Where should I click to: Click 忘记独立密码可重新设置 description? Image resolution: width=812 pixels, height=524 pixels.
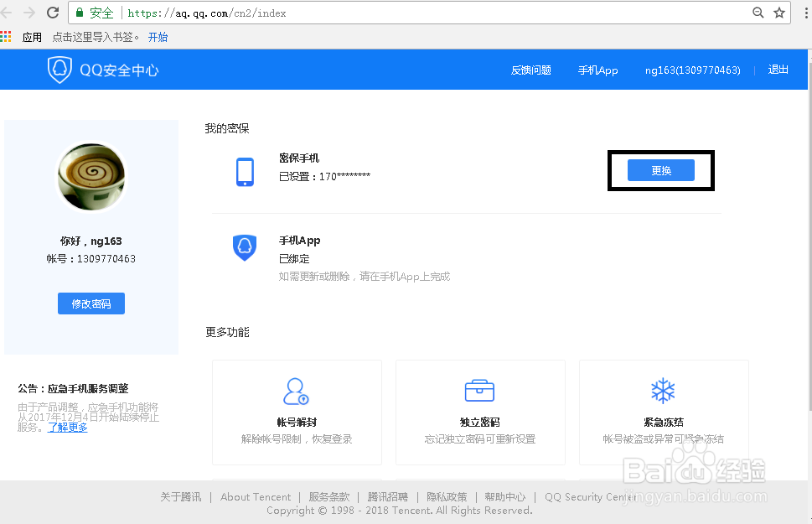pyautogui.click(x=480, y=439)
